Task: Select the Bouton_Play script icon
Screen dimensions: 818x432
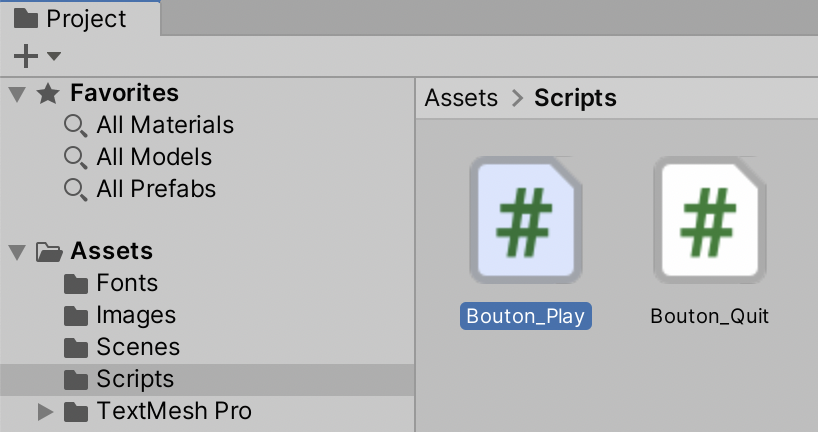Action: (x=526, y=221)
